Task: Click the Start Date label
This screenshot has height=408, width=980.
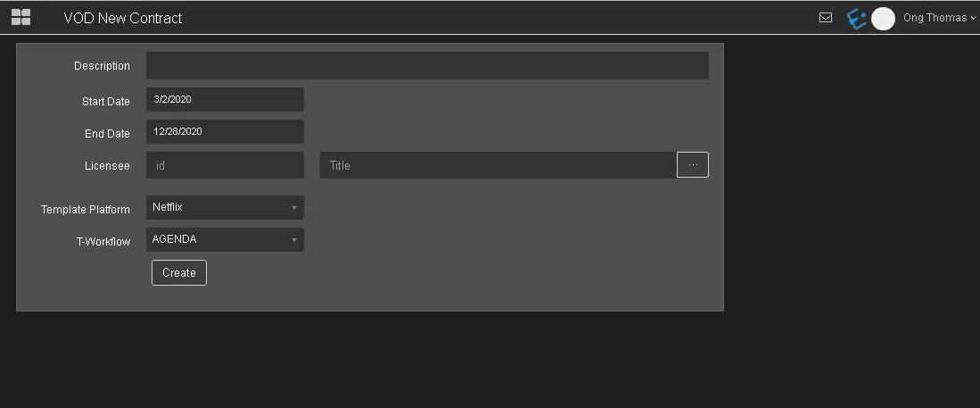Action: (x=106, y=102)
